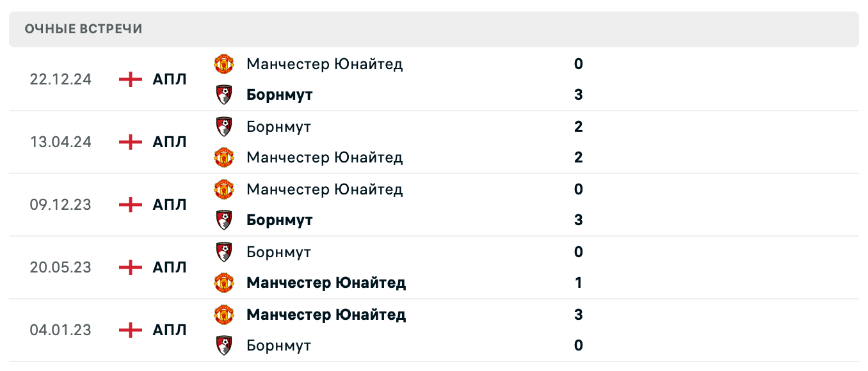The width and height of the screenshot is (868, 371).
Task: Select Манчестер Юнайтед name in 09.12.23 match
Action: tap(325, 189)
